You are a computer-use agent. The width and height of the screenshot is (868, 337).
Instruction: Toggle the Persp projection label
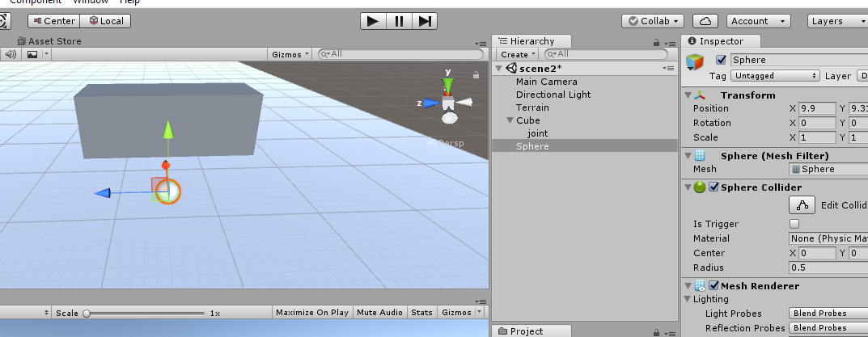(x=447, y=143)
